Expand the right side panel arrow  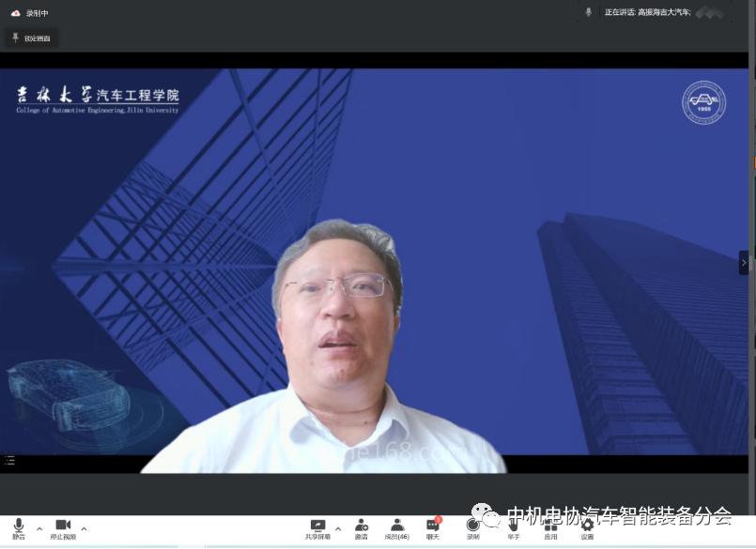click(x=743, y=262)
